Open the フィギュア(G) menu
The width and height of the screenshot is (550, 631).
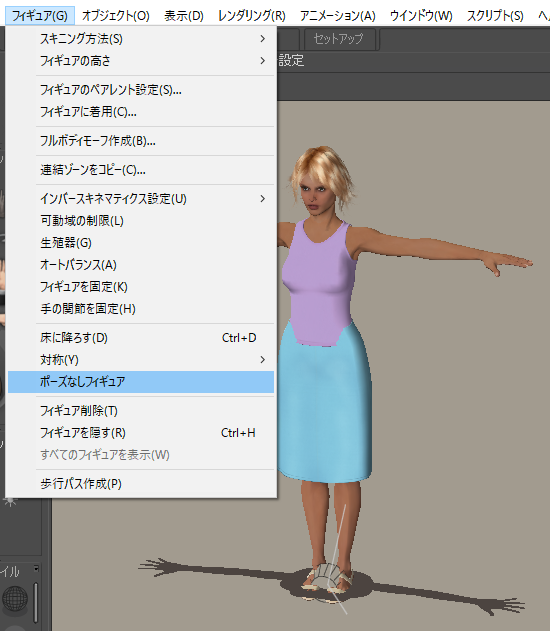[40, 16]
